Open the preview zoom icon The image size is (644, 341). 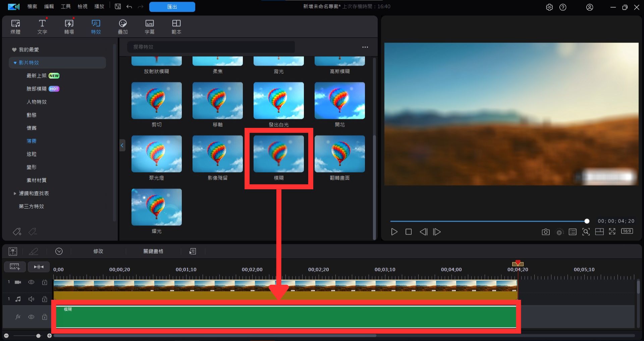click(x=586, y=232)
